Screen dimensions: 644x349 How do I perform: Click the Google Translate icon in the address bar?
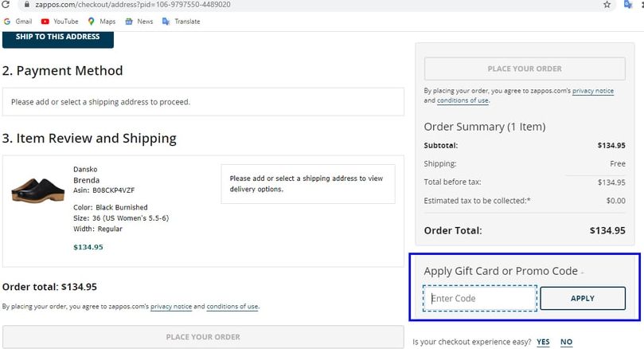click(627, 5)
